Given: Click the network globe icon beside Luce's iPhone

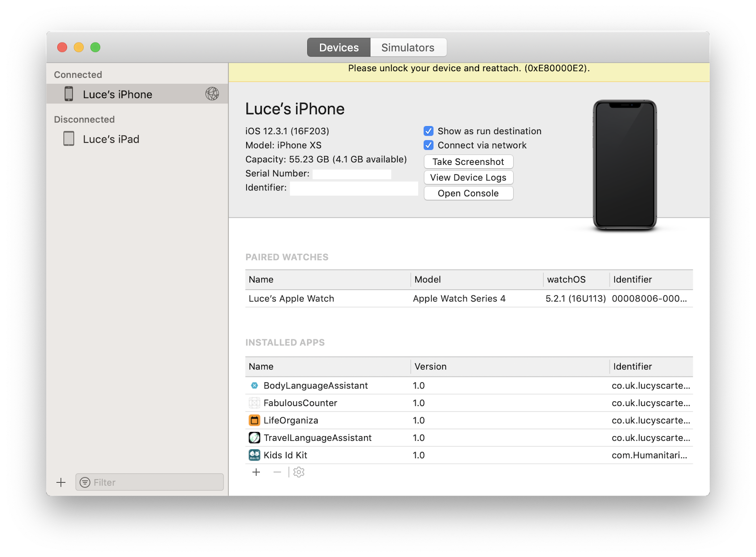Looking at the screenshot, I should pos(212,94).
